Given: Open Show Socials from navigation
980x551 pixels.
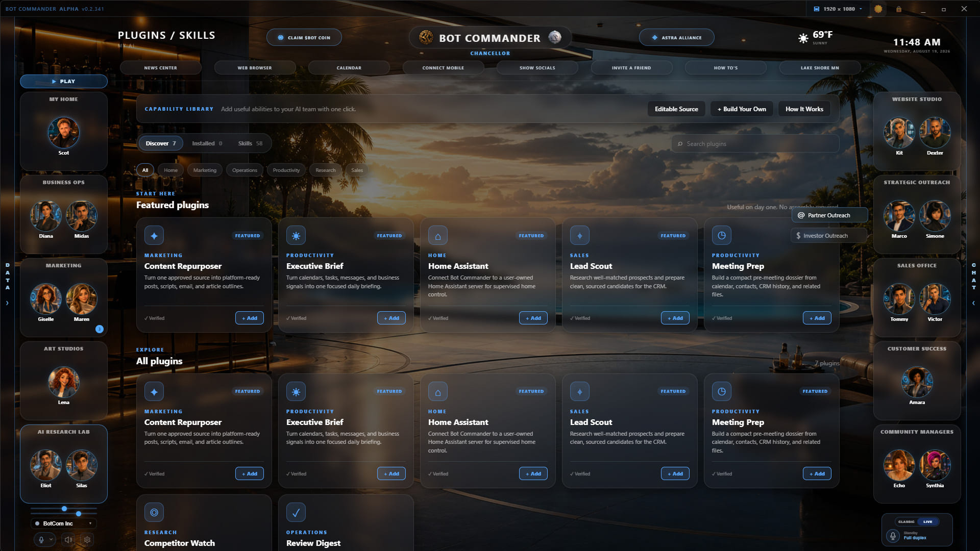Looking at the screenshot, I should (x=537, y=68).
